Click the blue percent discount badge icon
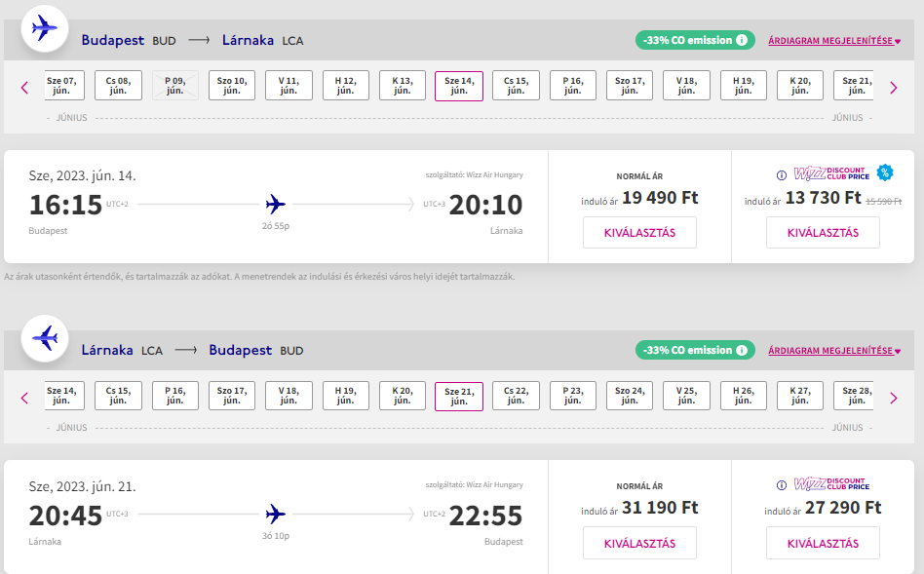 coord(884,172)
